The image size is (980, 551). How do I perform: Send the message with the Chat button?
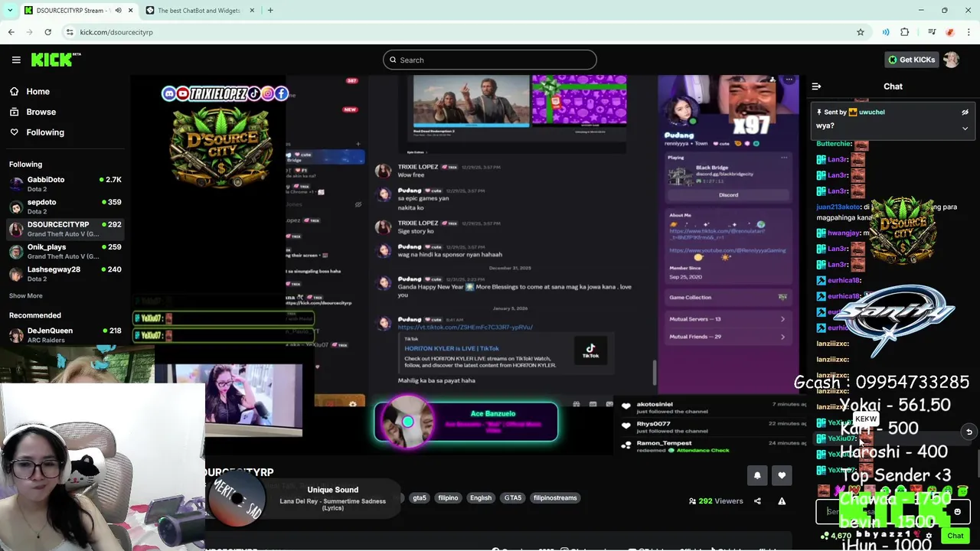955,536
